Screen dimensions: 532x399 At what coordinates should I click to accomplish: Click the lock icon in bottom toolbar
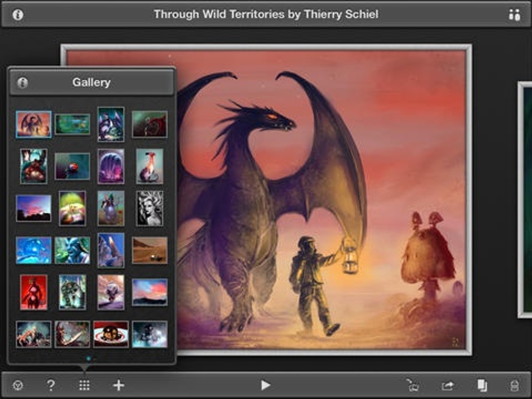[514, 385]
